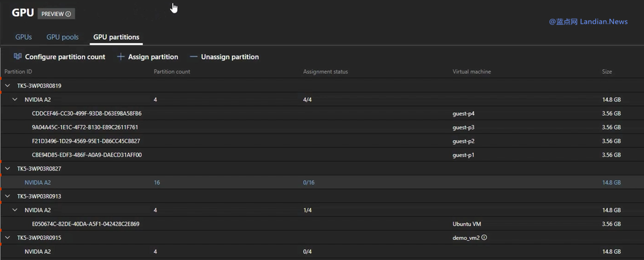Click the 1/4 assignment status value
The height and width of the screenshot is (260, 644).
(x=307, y=210)
